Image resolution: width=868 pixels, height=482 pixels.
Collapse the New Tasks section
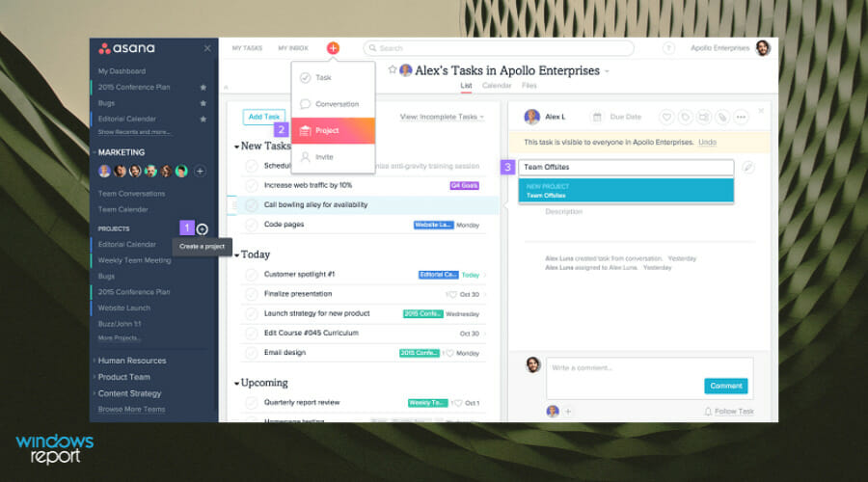tap(236, 147)
